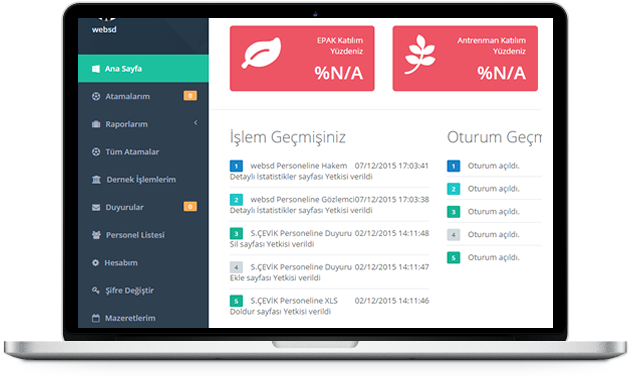Click the envelope icon next to Duyurular
632x378 pixels.
point(96,207)
